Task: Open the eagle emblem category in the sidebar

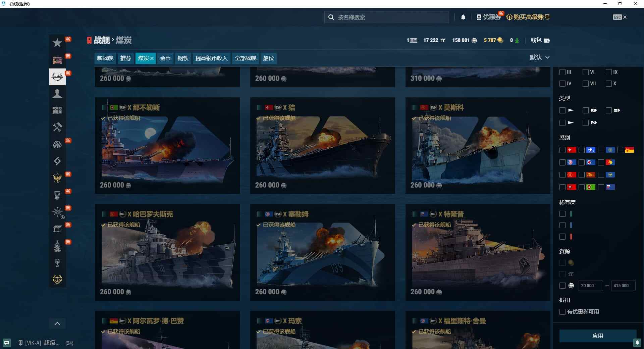Action: pyautogui.click(x=57, y=178)
